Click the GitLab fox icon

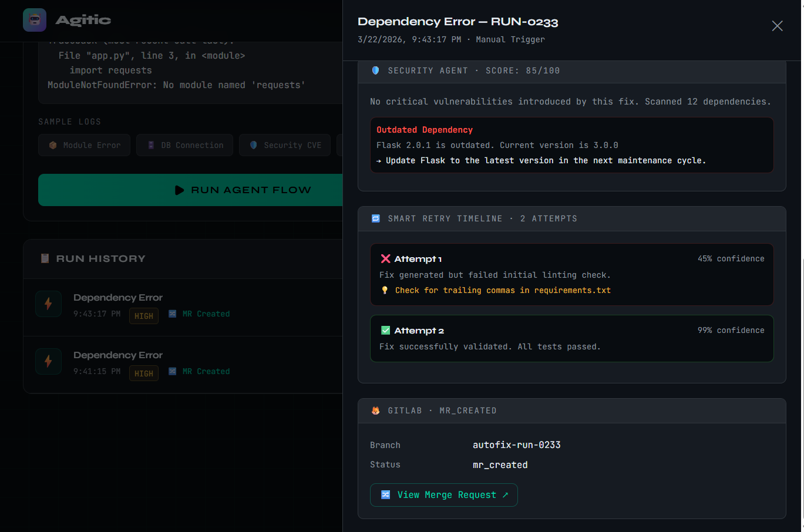point(376,410)
